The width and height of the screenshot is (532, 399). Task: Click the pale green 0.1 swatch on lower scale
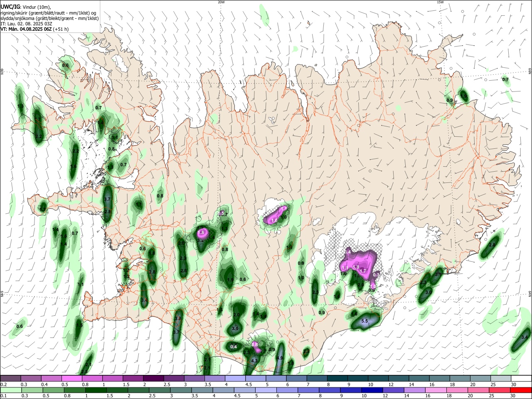click(x=11, y=390)
